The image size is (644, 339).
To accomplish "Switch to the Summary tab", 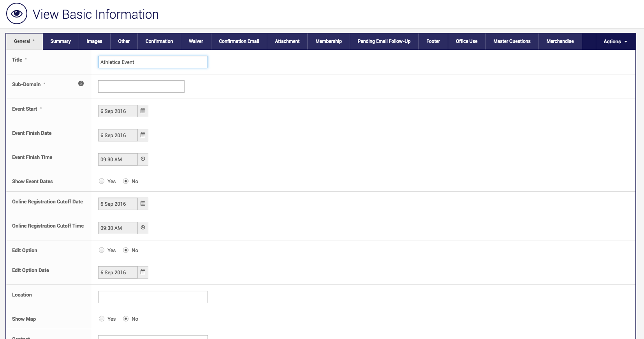I will (x=60, y=41).
